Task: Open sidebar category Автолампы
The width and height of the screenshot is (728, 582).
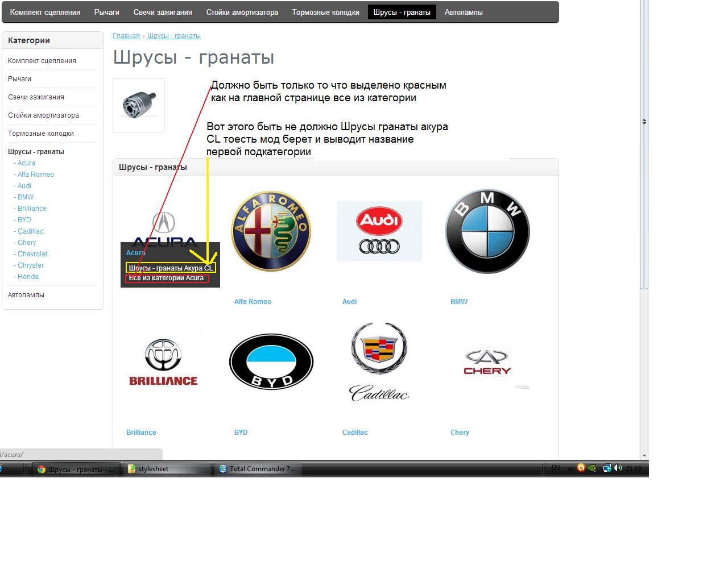Action: pos(26,295)
